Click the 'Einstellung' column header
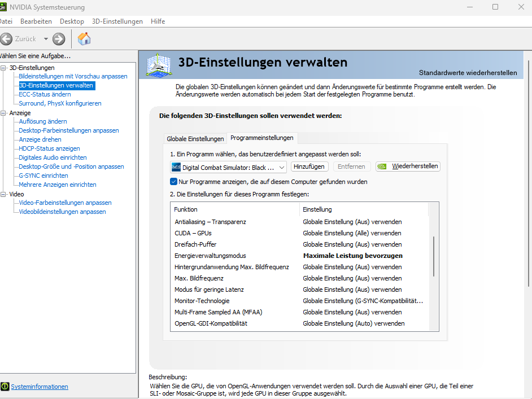 (x=364, y=209)
